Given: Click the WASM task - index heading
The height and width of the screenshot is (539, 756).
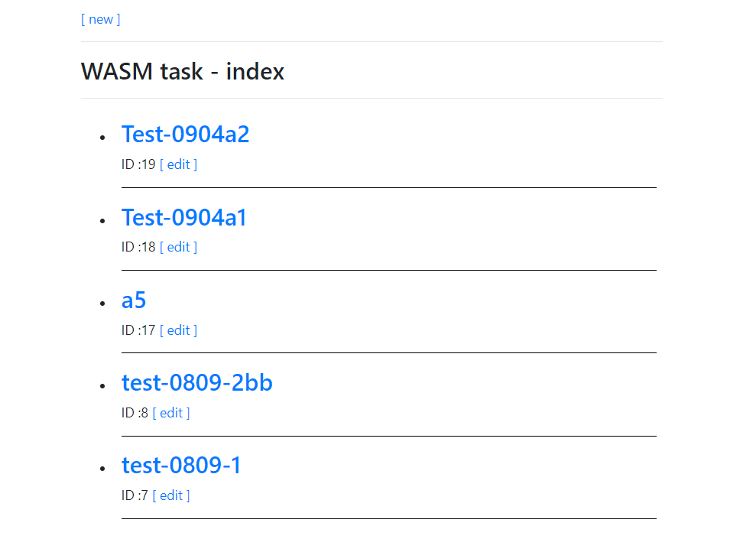Looking at the screenshot, I should 183,72.
